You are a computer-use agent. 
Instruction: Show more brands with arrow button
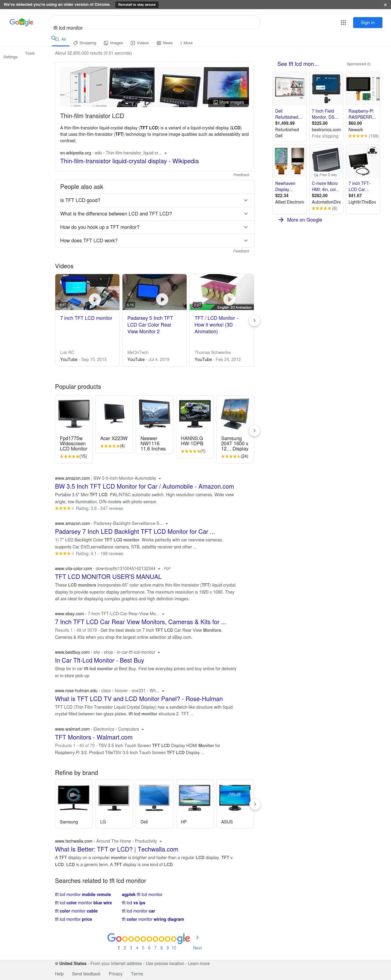click(254, 804)
